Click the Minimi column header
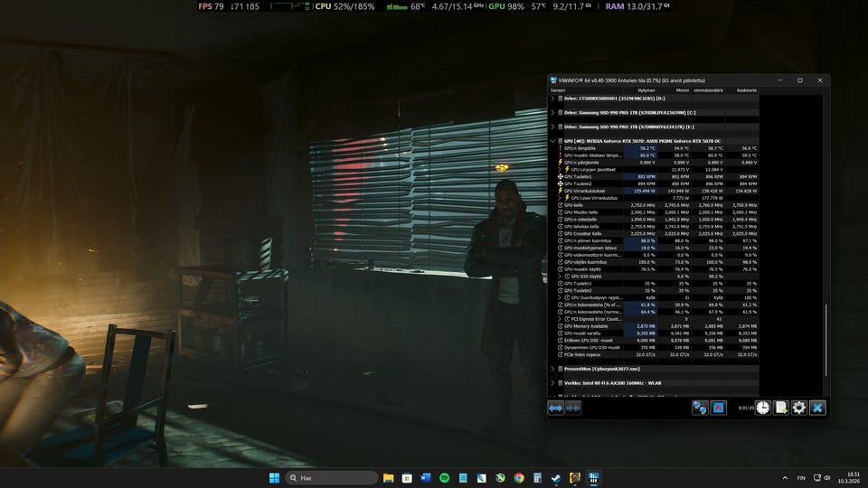 [683, 90]
